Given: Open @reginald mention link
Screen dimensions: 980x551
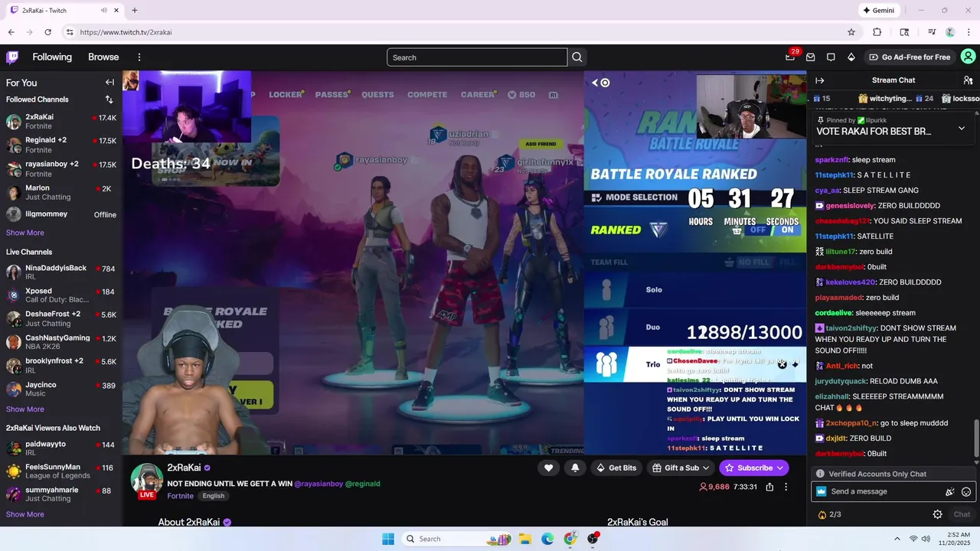Looking at the screenshot, I should tap(363, 484).
